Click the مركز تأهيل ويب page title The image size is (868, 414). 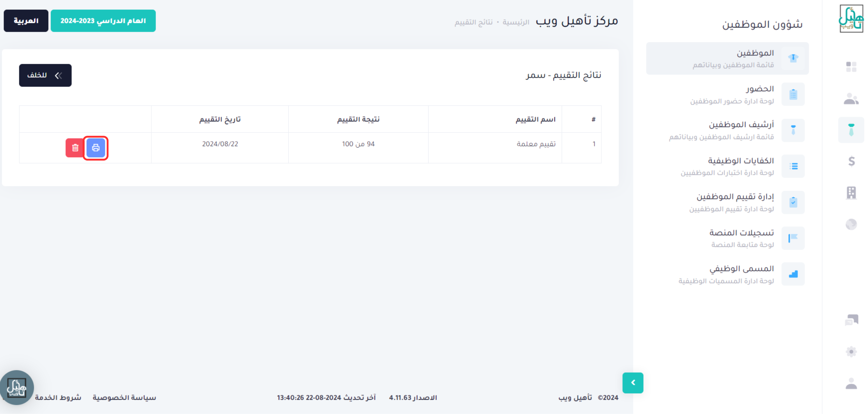click(x=577, y=21)
